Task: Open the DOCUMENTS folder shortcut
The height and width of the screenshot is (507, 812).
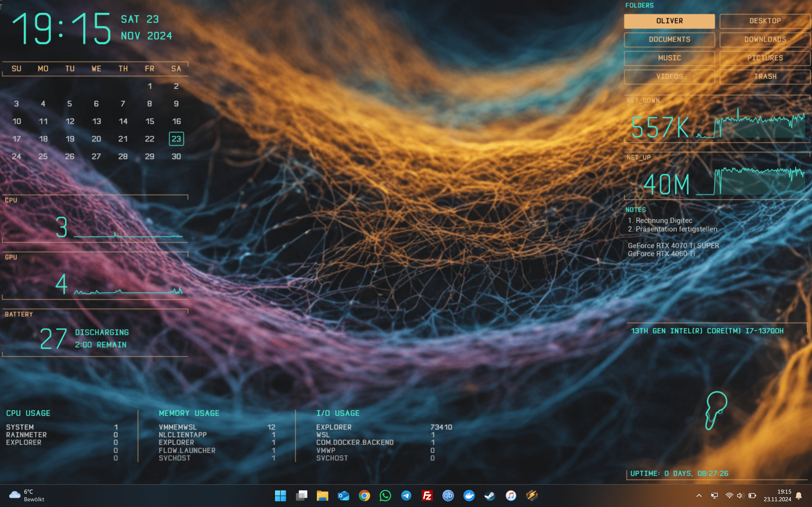Action: (x=669, y=39)
